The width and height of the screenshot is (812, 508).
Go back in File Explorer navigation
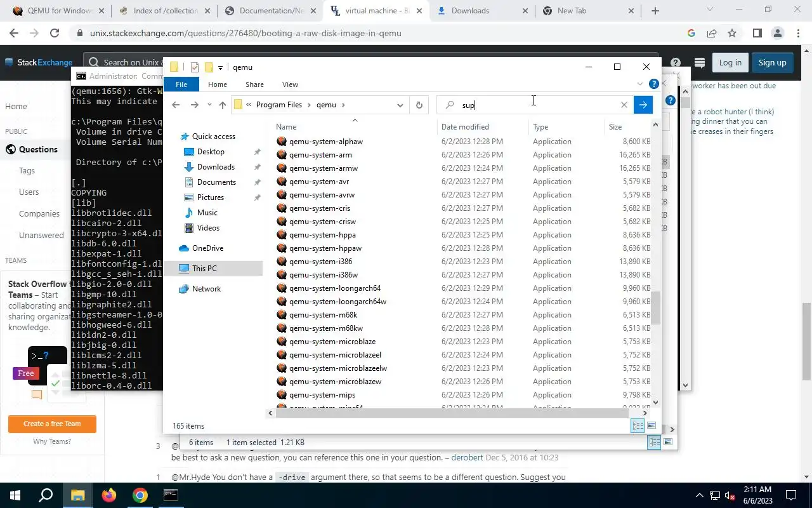pos(176,105)
